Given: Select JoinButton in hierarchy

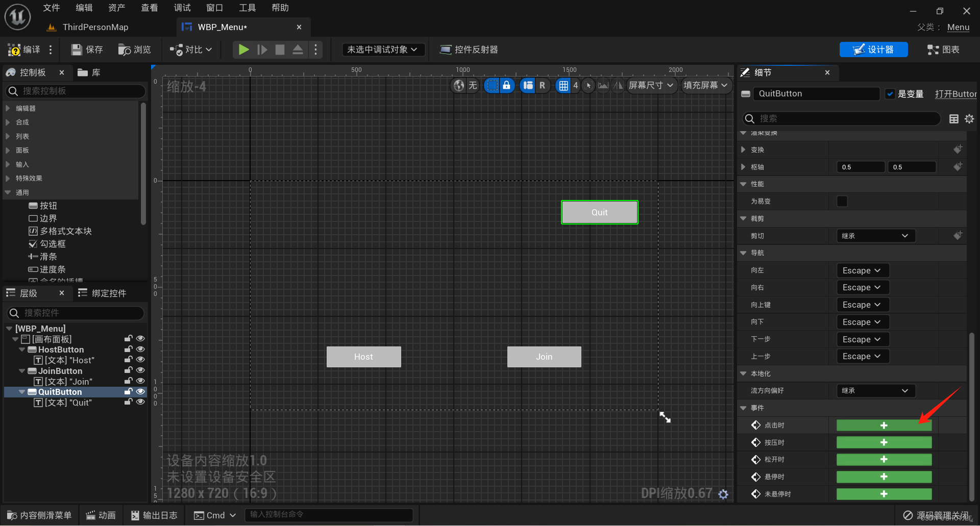Looking at the screenshot, I should 60,371.
